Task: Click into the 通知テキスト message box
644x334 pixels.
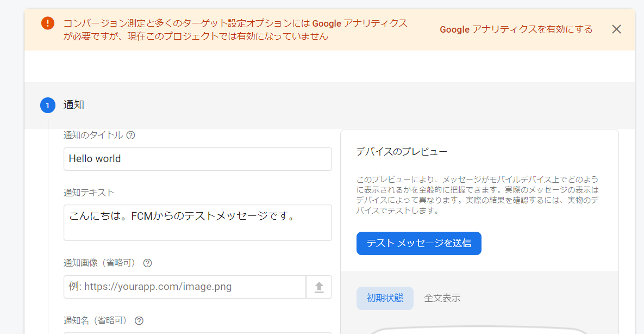Action: (x=197, y=222)
